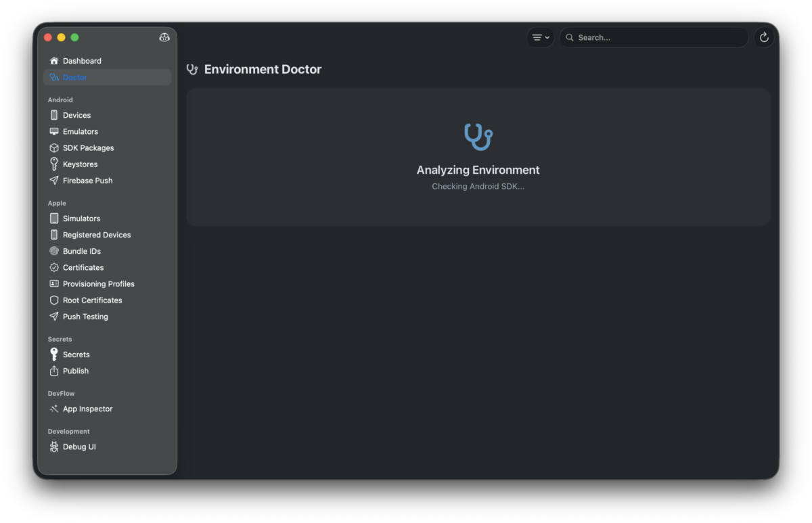
Task: Click the Bundle IDs fingerprint icon
Action: click(54, 251)
